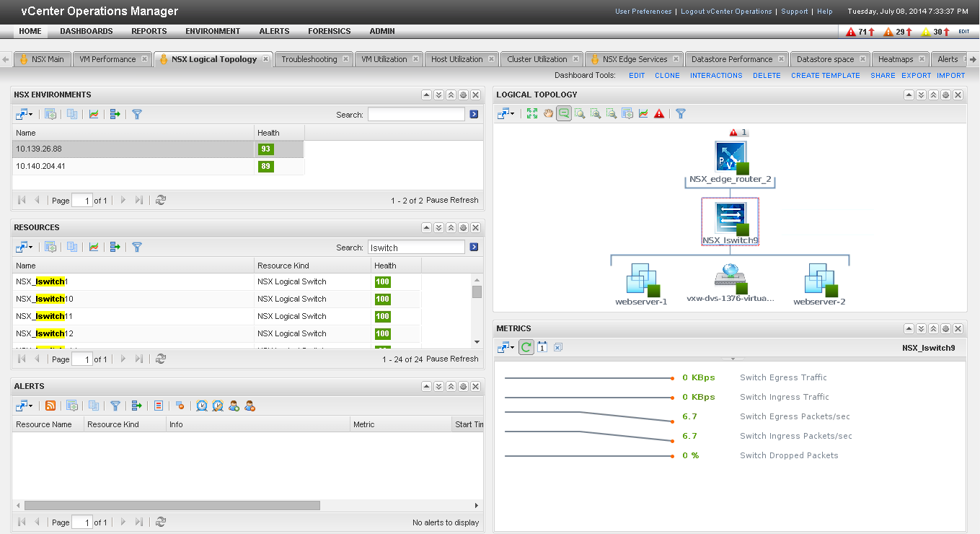Open the DASHBOARDS menu
The height and width of the screenshot is (534, 980).
87,31
